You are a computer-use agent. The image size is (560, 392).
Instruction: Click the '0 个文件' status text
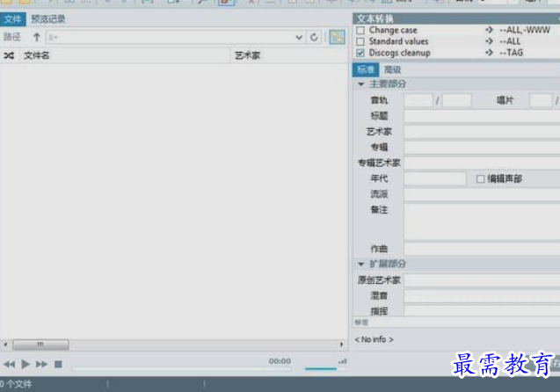click(16, 384)
